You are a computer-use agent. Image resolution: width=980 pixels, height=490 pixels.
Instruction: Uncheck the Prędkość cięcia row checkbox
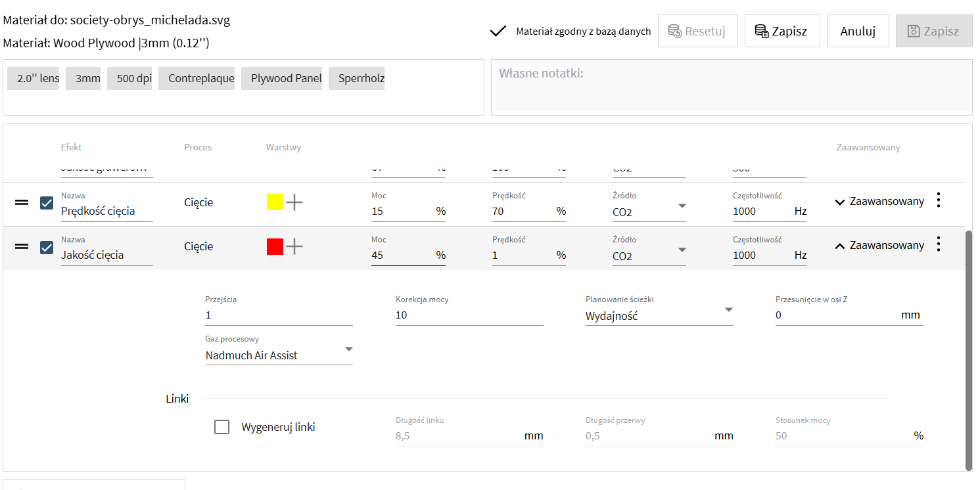click(x=47, y=203)
